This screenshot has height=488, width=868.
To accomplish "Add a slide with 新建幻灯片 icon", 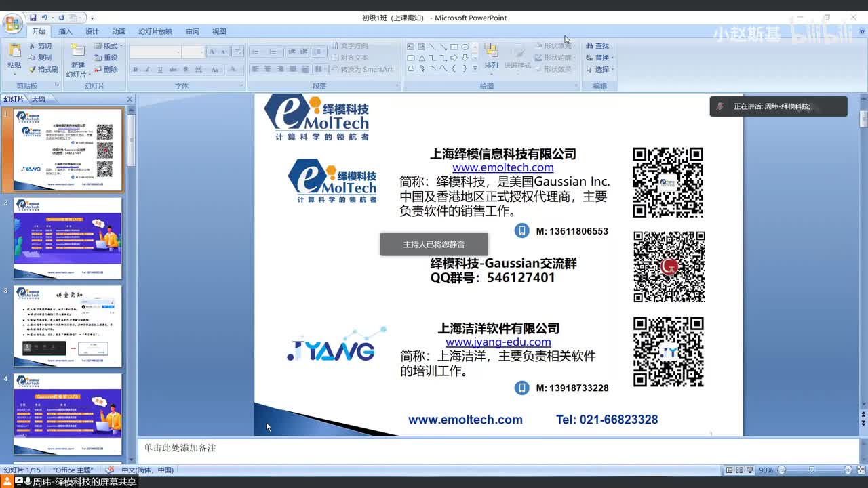I will 78,52.
